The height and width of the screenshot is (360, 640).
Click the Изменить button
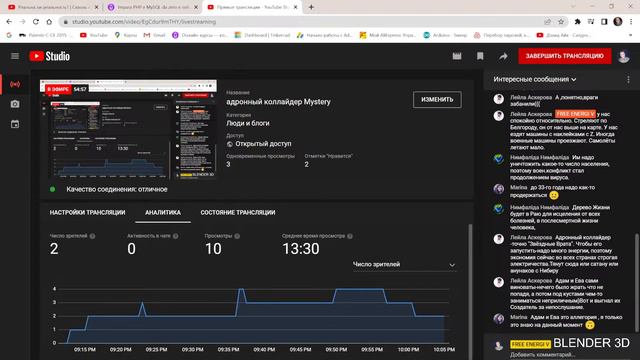[x=437, y=100]
